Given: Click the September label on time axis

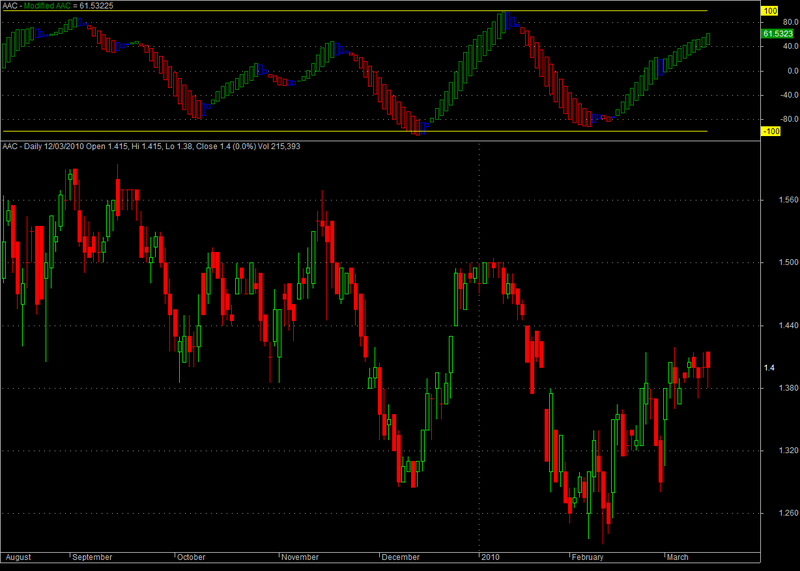Looking at the screenshot, I should coord(92,557).
